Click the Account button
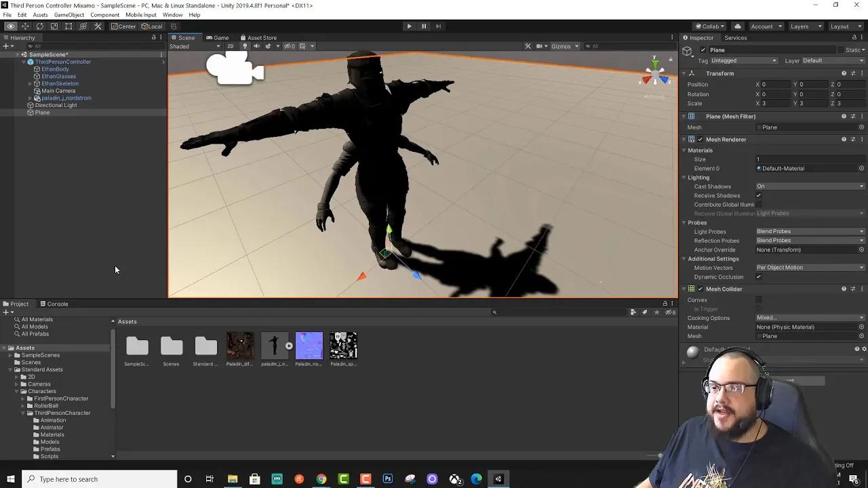This screenshot has height=488, width=868. pyautogui.click(x=764, y=26)
